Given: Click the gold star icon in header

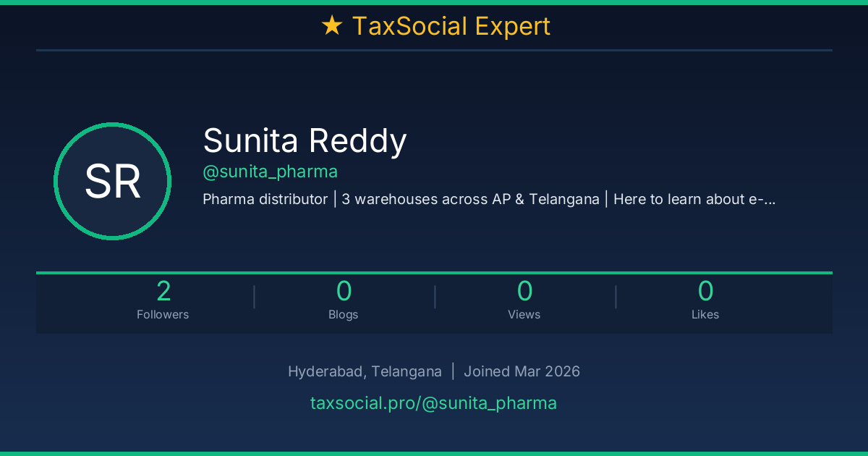Looking at the screenshot, I should 331,26.
